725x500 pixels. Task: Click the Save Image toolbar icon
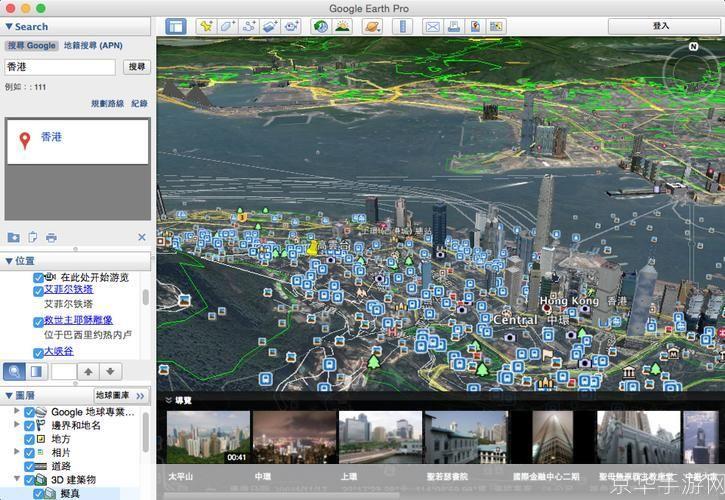pos(475,26)
